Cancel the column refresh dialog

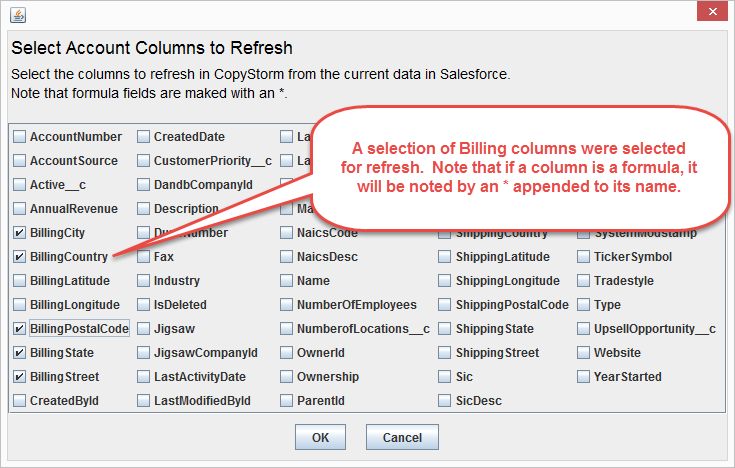click(x=402, y=438)
